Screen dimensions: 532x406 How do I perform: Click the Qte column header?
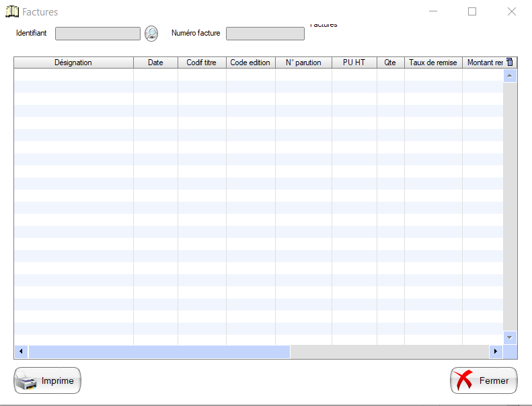(390, 63)
